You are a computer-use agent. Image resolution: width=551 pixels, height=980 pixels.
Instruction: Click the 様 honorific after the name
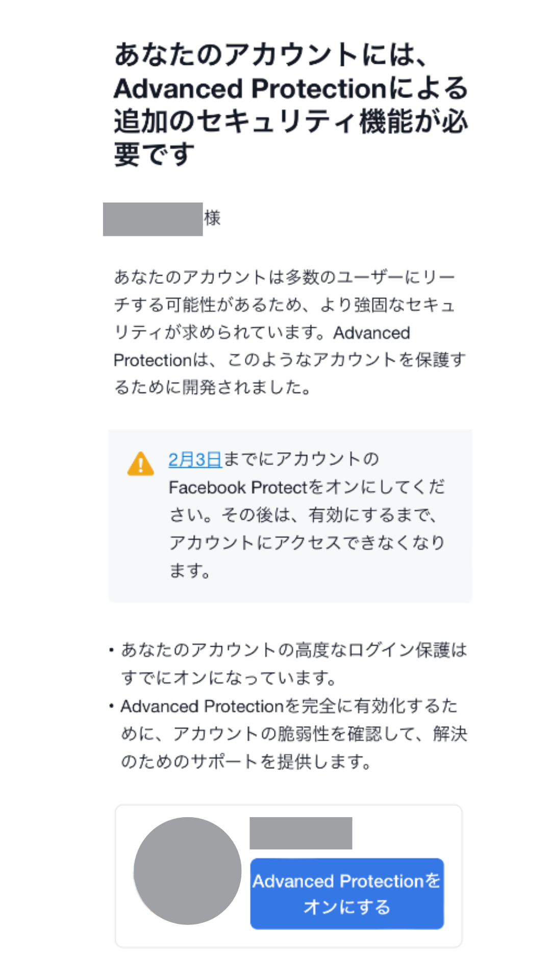(x=212, y=218)
